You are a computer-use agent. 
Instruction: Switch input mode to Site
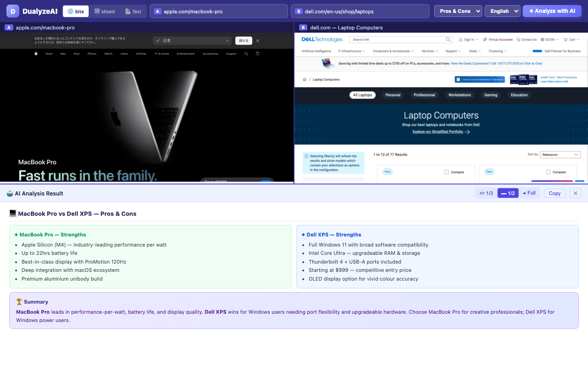tap(76, 11)
